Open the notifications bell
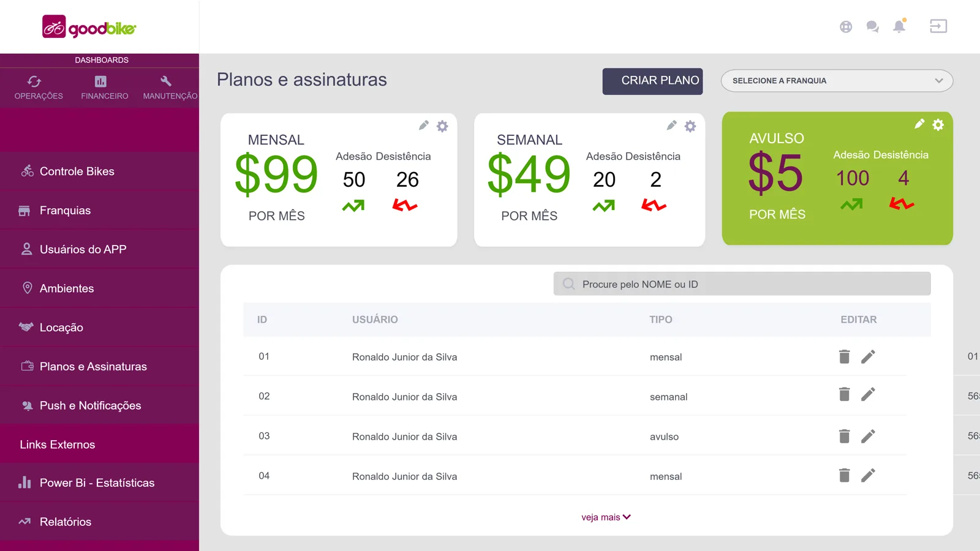This screenshot has width=980, height=551. click(x=899, y=26)
